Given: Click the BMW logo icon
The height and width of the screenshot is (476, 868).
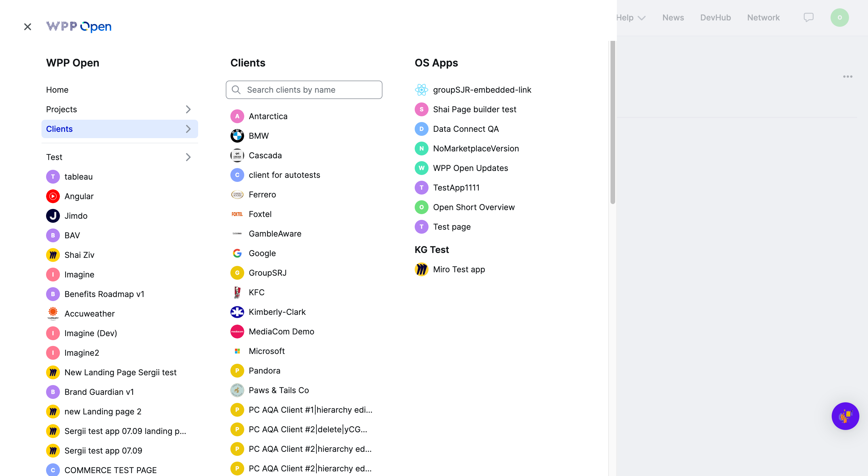Looking at the screenshot, I should [x=237, y=136].
